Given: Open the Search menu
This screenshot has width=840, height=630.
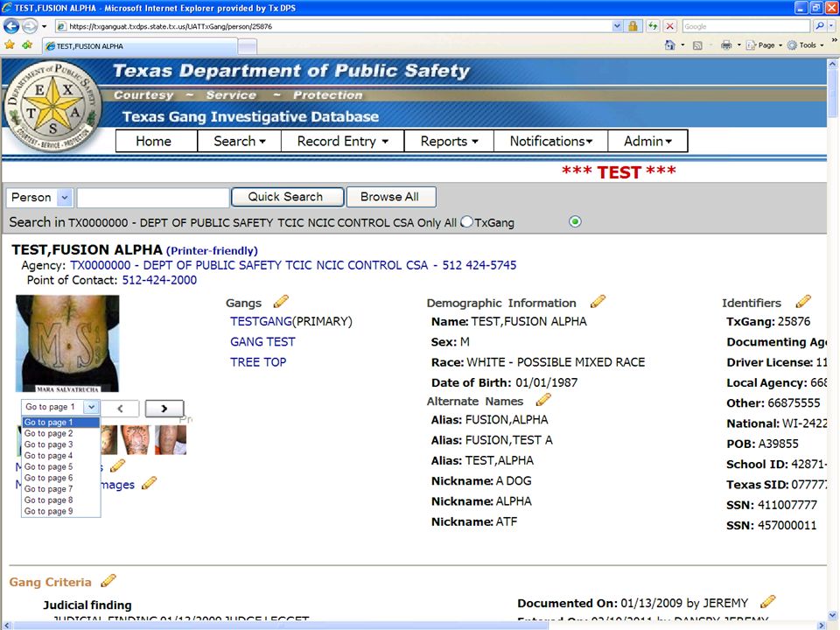Looking at the screenshot, I should [x=240, y=141].
